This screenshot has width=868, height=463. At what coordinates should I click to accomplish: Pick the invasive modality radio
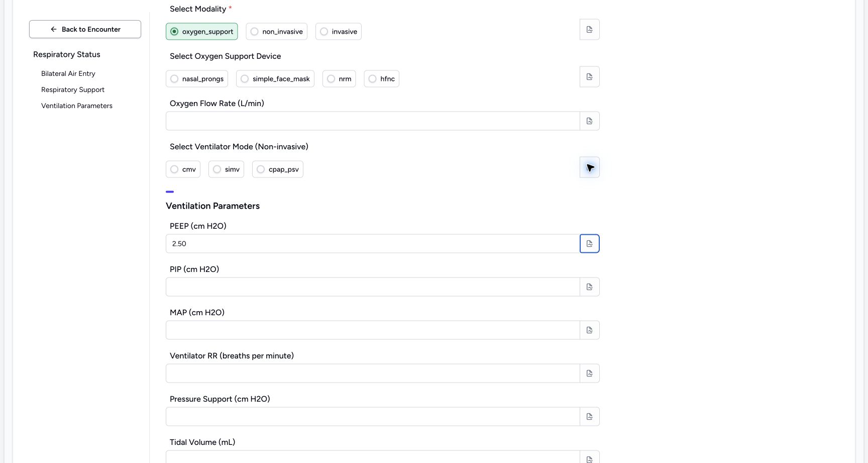339,32
